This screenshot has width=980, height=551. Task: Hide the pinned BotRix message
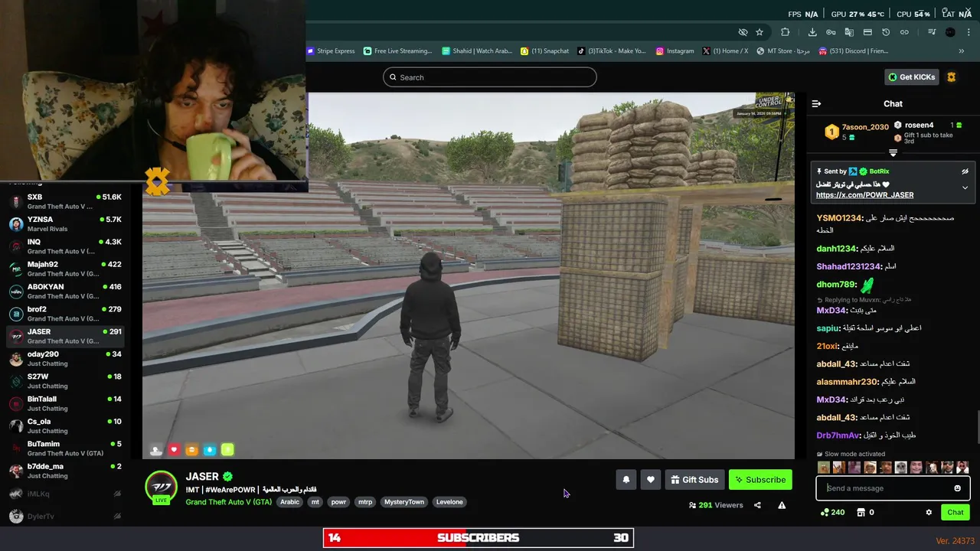point(965,171)
